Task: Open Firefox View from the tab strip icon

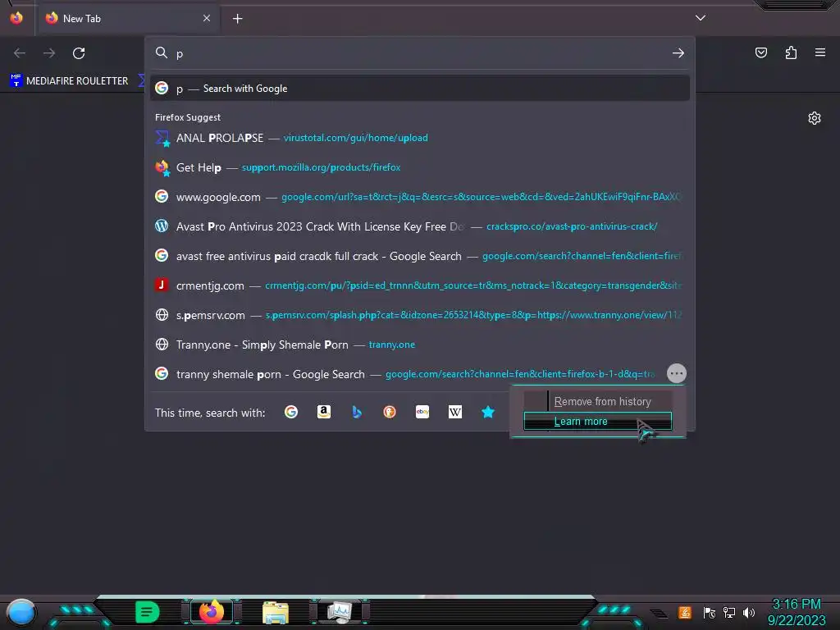Action: click(16, 18)
